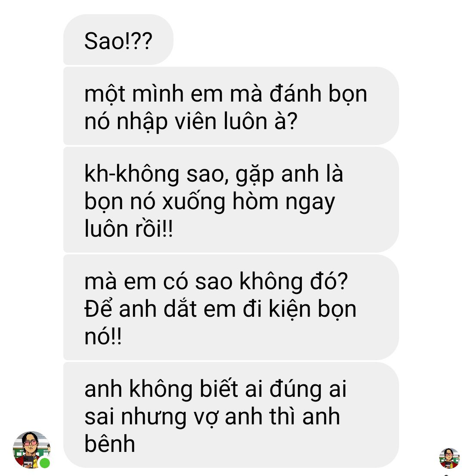Screen dimensions: 465x476
Task: Click the word "đánh" in the second message
Action: (295, 93)
